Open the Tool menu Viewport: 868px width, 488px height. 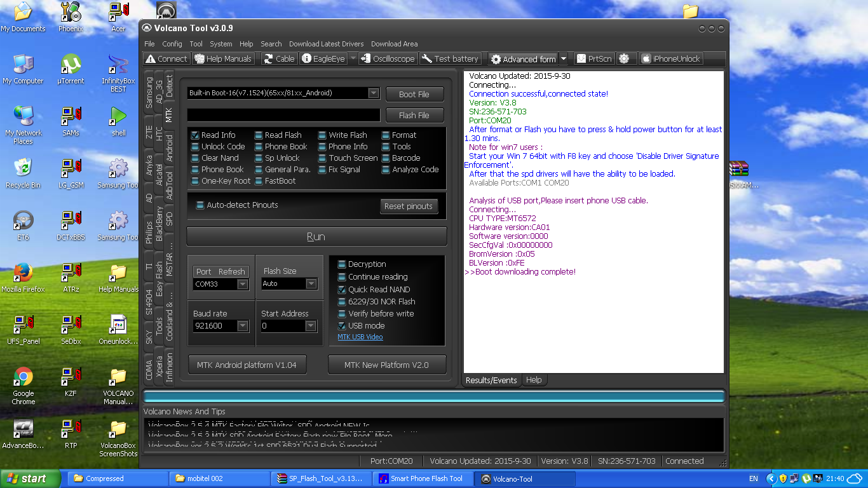196,44
